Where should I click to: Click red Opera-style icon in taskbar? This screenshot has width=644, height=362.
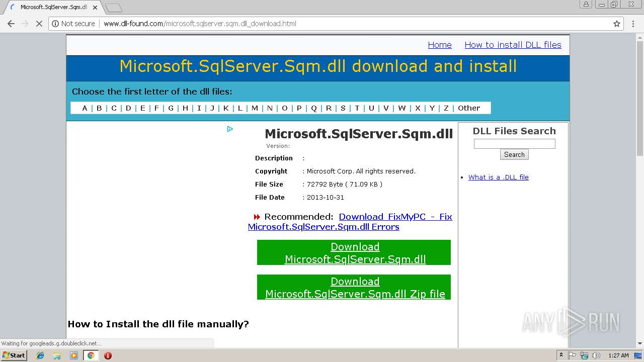[x=108, y=355]
